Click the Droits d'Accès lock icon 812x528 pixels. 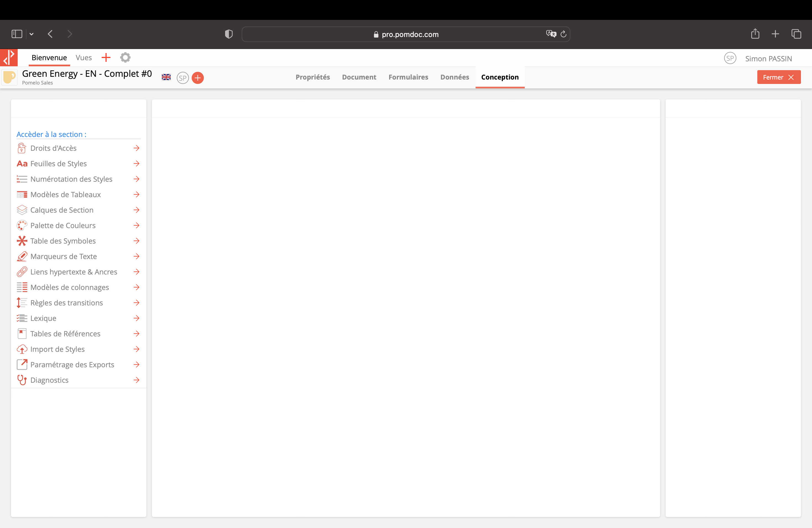22,148
